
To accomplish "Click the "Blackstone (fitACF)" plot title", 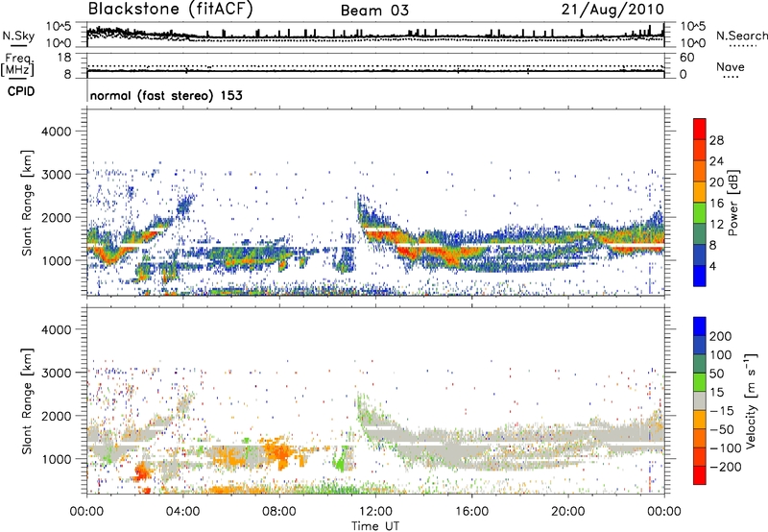I will (x=171, y=10).
